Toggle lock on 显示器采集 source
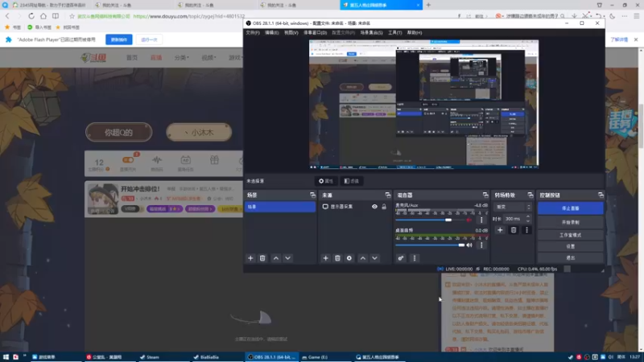Viewport: 644px width, 362px height. (x=384, y=207)
